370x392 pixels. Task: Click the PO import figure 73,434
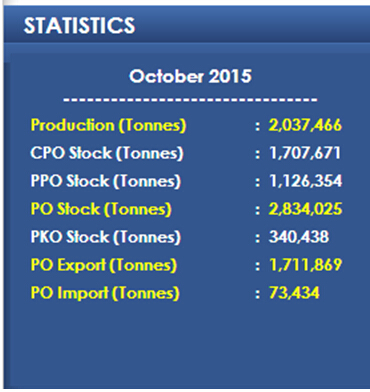[294, 293]
